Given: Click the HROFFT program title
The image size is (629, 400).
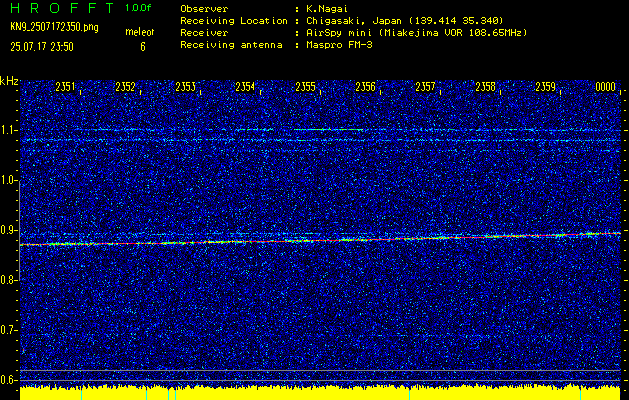Looking at the screenshot, I should [63, 8].
